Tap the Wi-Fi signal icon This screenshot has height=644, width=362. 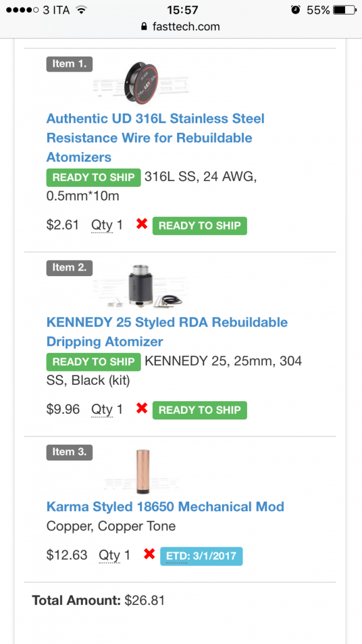pyautogui.click(x=82, y=10)
